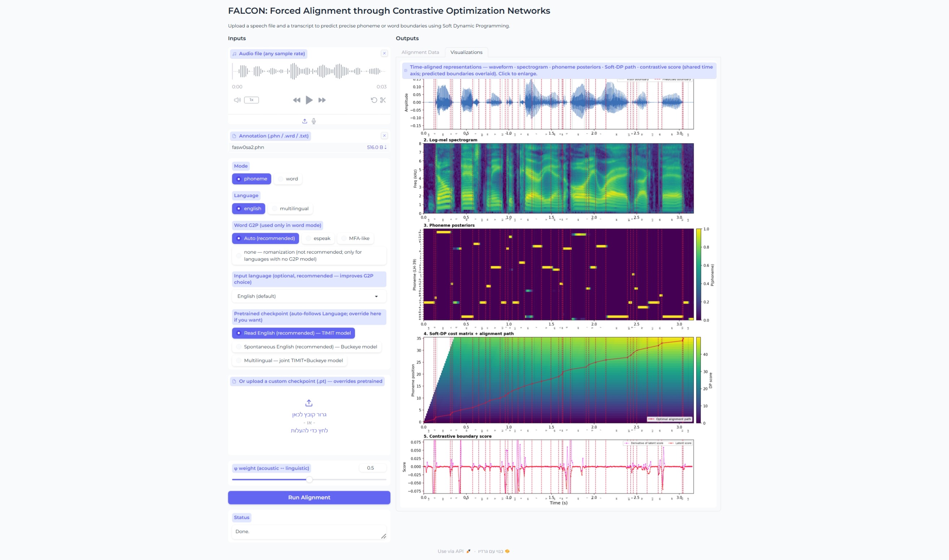
Task: Record from the microphone icon
Action: coord(313,121)
